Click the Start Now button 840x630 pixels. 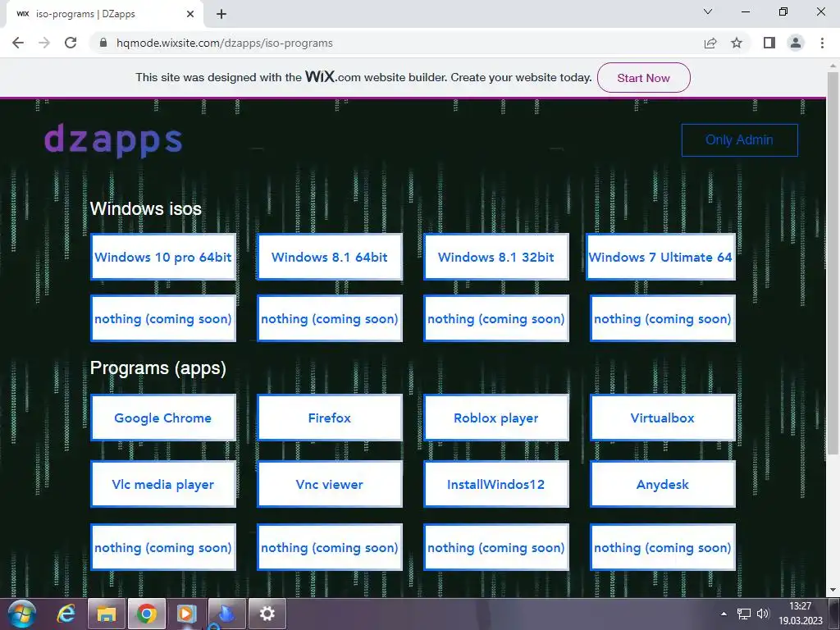tap(643, 78)
